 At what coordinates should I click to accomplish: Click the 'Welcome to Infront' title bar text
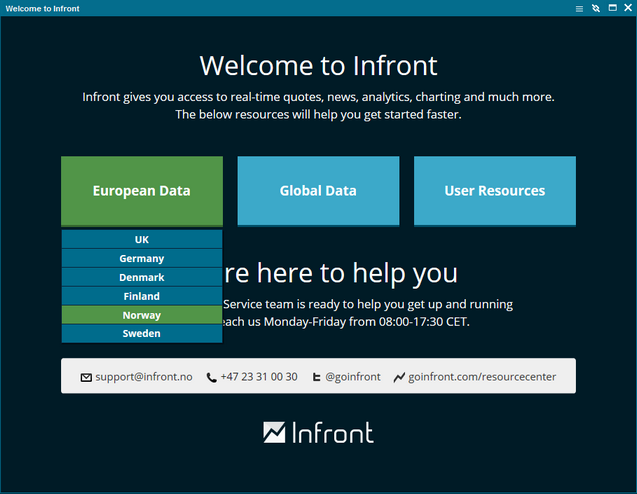click(42, 9)
